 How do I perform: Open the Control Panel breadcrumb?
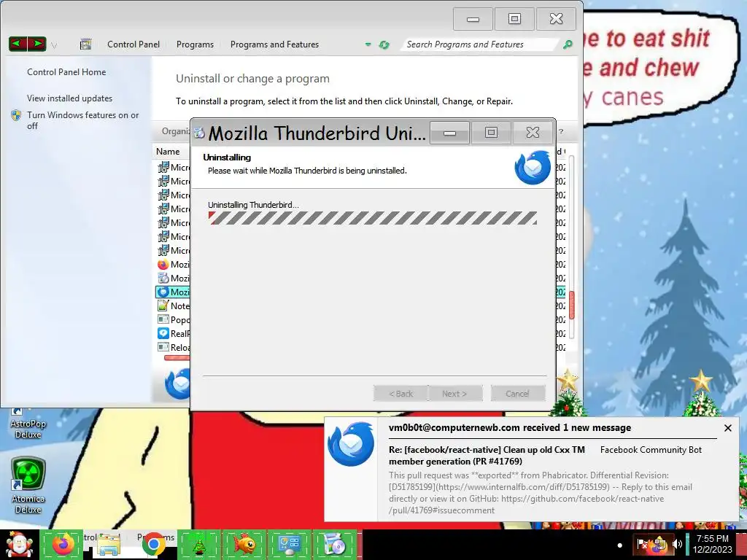(x=133, y=44)
